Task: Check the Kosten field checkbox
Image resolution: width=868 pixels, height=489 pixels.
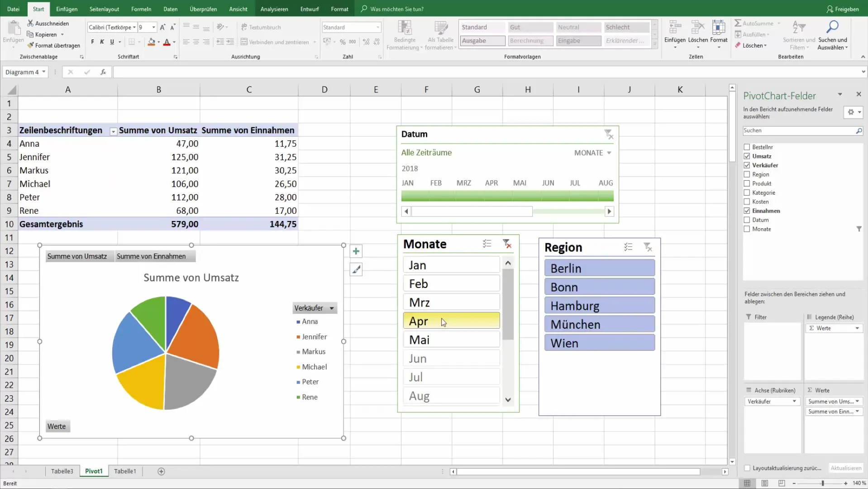Action: 747,201
